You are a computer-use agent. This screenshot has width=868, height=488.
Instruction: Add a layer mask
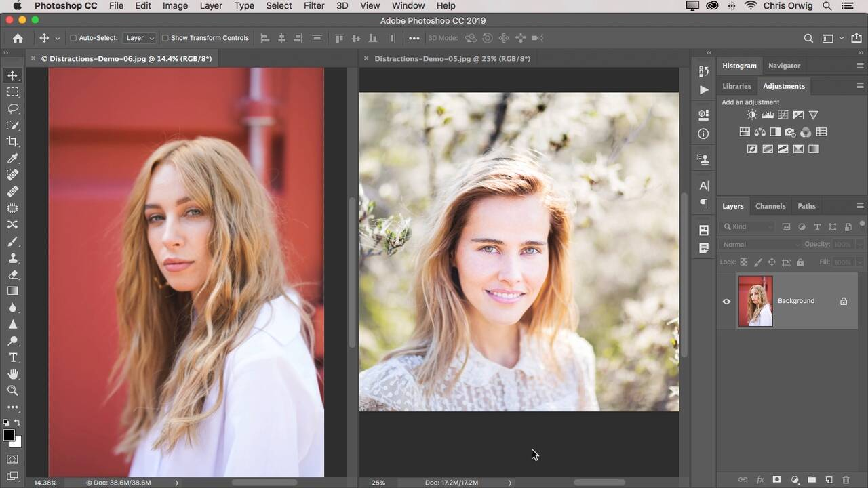click(777, 480)
